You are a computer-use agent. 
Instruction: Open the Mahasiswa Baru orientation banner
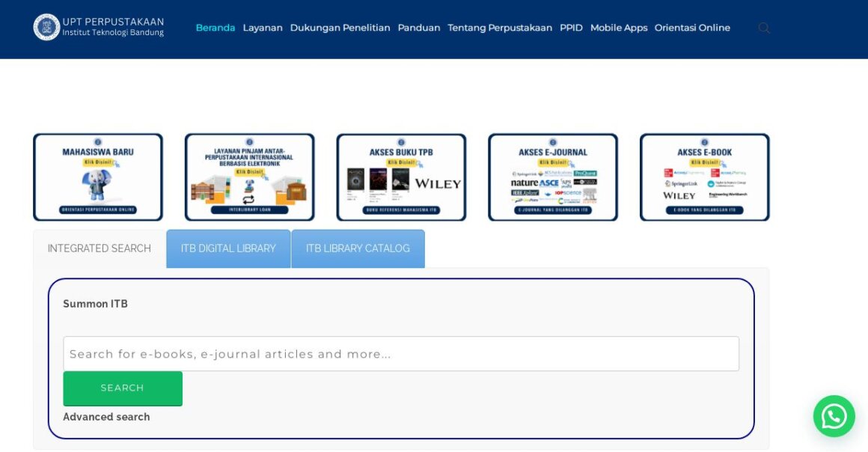(x=97, y=177)
